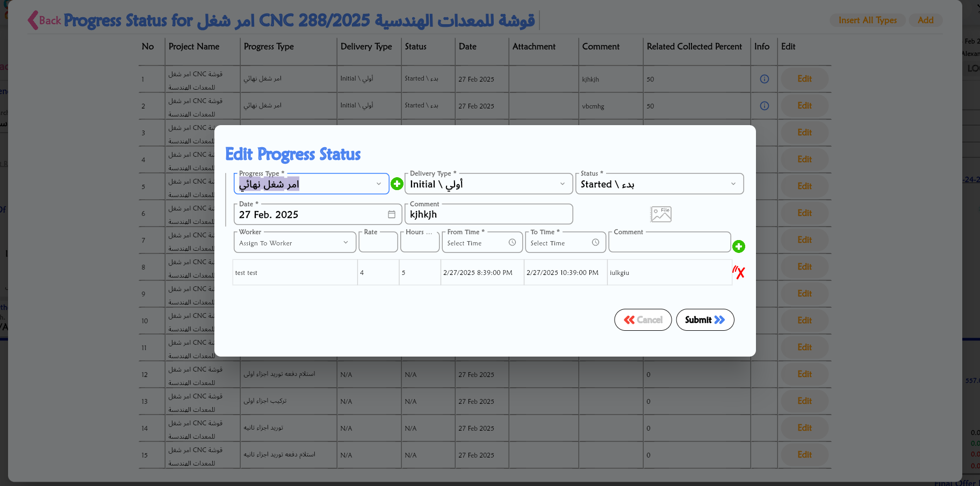Viewport: 980px width, 486px height.
Task: Submit the Edit Progress Status form
Action: pyautogui.click(x=705, y=320)
